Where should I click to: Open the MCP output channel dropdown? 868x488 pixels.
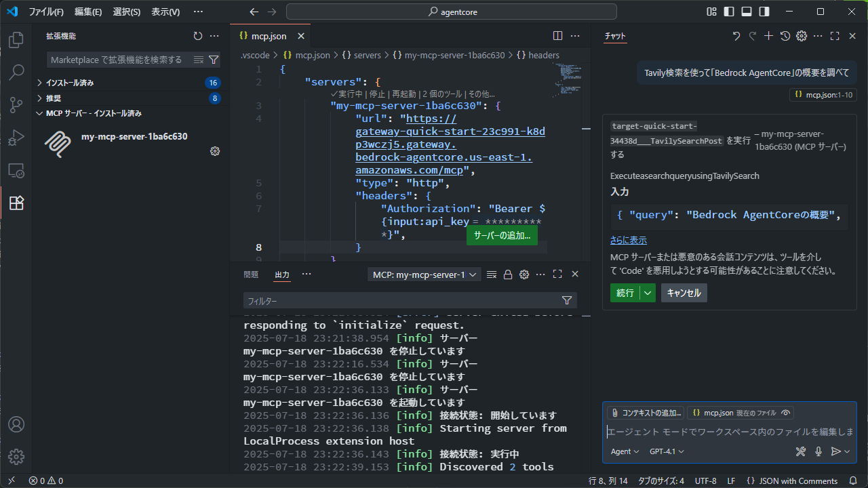click(x=425, y=274)
